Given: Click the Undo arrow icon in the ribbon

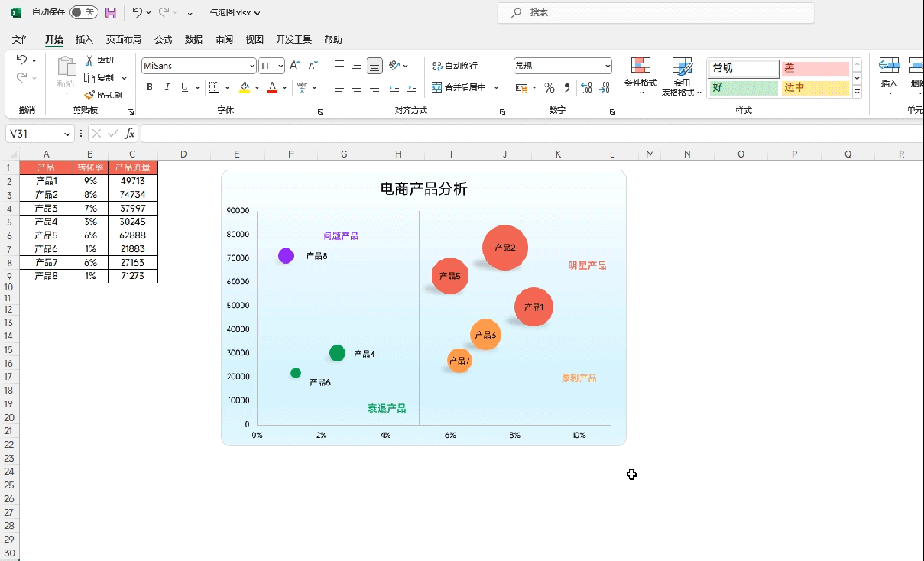Looking at the screenshot, I should (21, 59).
